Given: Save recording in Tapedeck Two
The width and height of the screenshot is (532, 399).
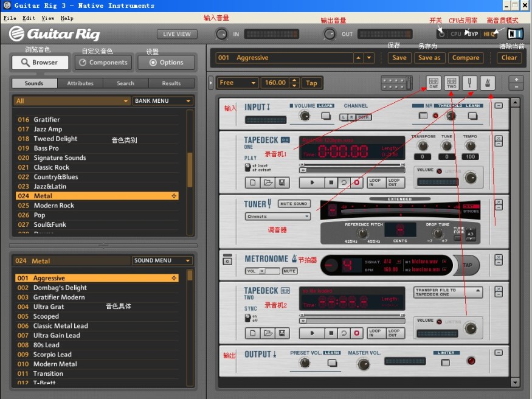Looking at the screenshot, I should 282,333.
